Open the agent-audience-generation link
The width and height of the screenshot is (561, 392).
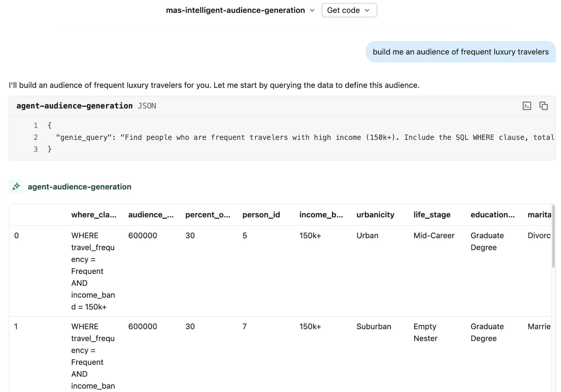pyautogui.click(x=79, y=187)
